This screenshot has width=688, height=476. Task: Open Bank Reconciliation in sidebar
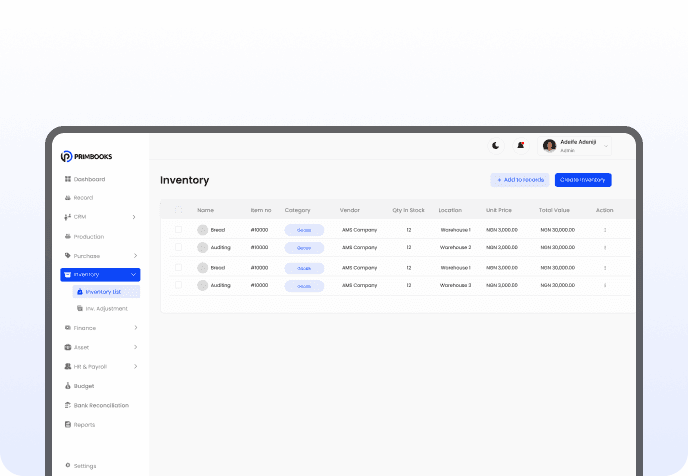point(97,405)
